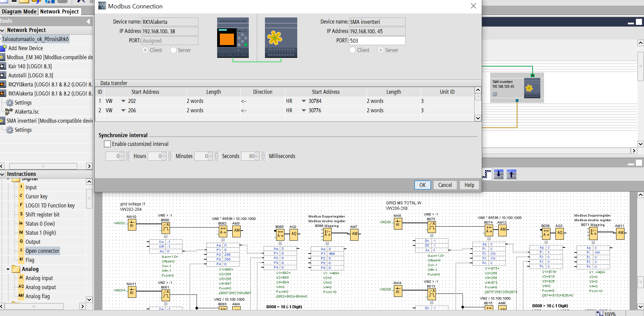Open the Alakerta.lsc circuit diagram icon
This screenshot has height=316, width=644.
(9, 112)
